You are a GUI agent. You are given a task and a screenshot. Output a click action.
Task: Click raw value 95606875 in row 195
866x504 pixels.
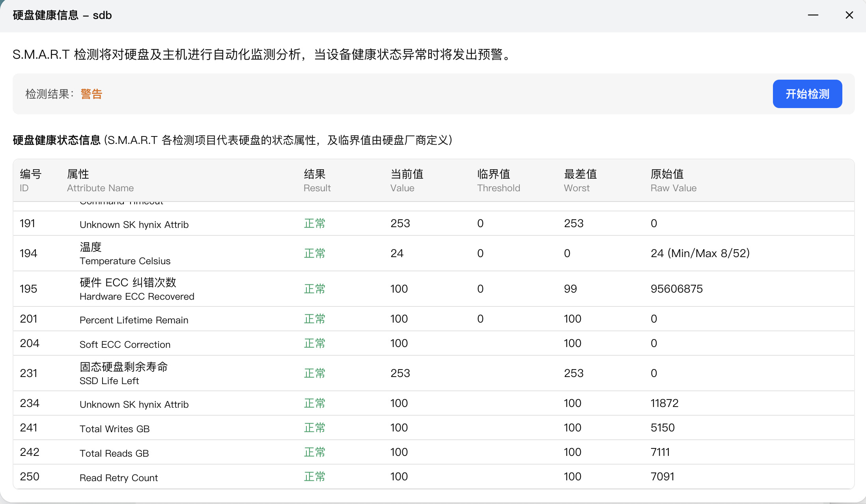(676, 289)
